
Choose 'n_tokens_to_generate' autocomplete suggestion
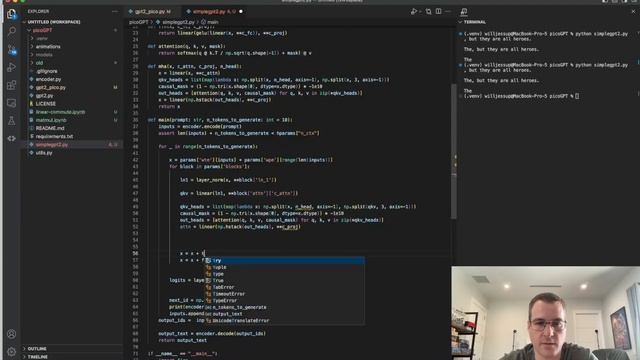(284, 307)
